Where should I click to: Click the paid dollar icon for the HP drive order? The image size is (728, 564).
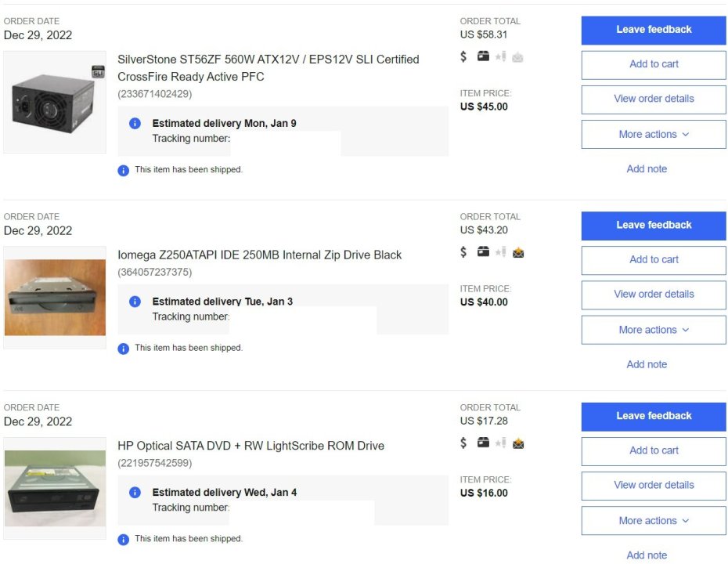click(463, 443)
